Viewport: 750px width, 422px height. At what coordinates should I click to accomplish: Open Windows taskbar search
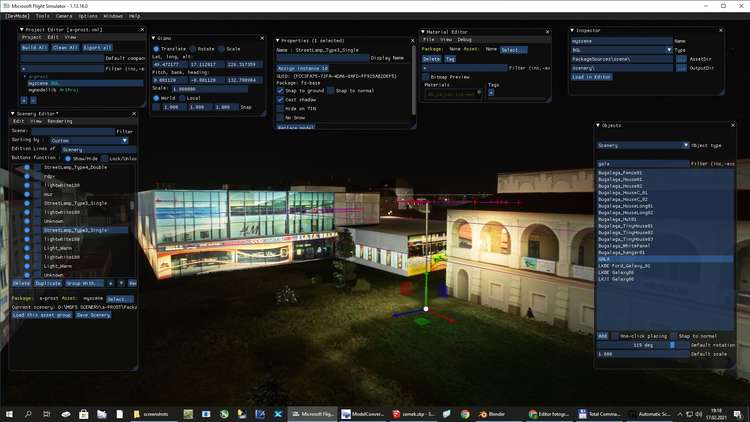28,414
